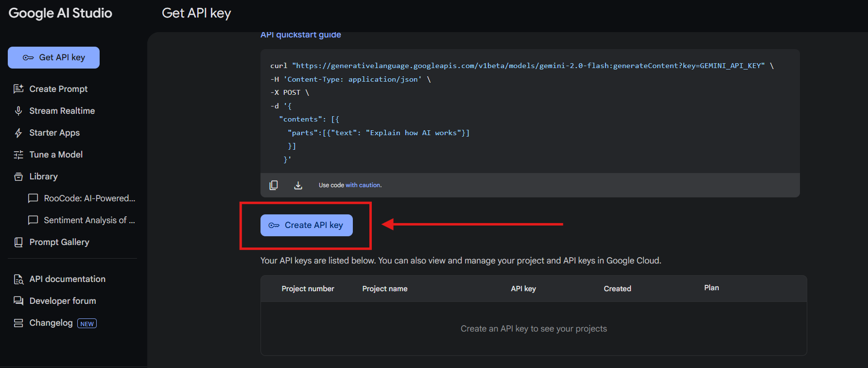Open the Sentiment Analysis of library entry
Image resolution: width=868 pixels, height=368 pixels.
[89, 220]
